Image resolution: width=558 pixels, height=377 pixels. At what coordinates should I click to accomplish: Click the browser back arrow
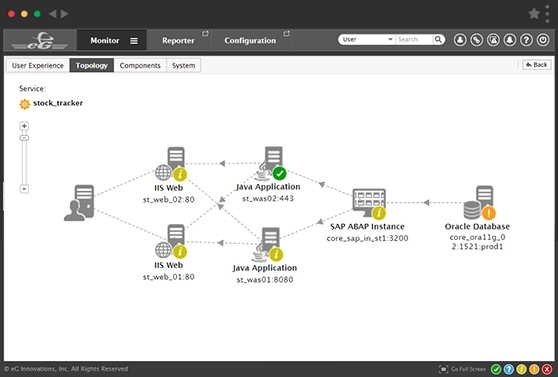52,14
